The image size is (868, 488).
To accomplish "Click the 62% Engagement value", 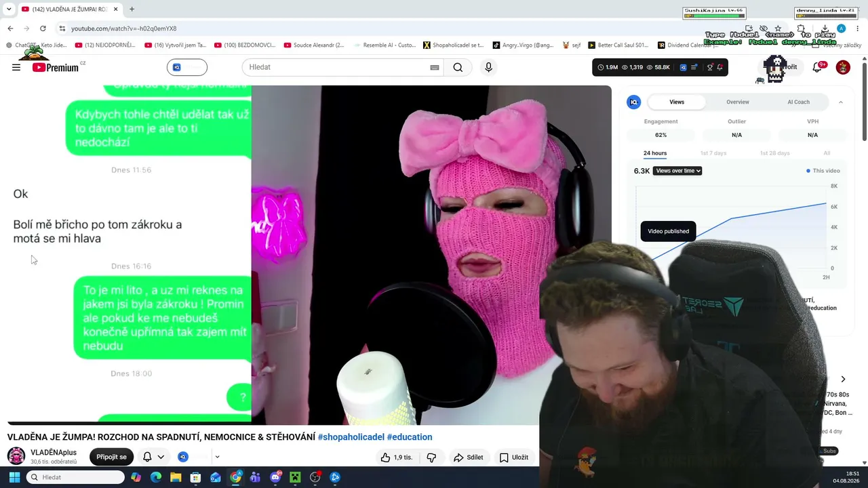I will coord(660,135).
